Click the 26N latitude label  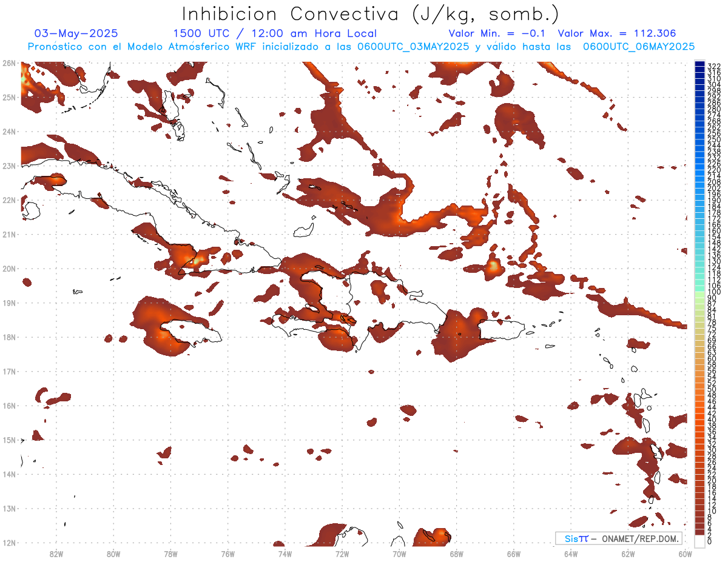click(x=8, y=63)
